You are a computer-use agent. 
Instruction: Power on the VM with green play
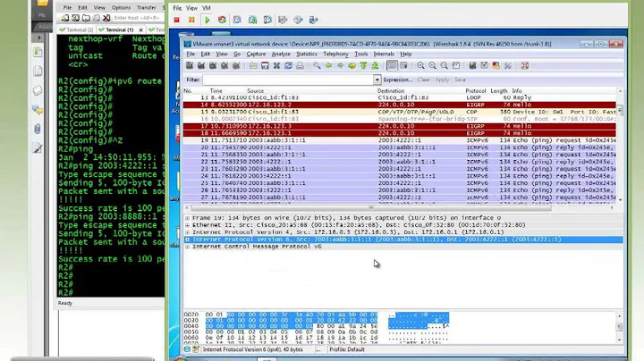208,20
